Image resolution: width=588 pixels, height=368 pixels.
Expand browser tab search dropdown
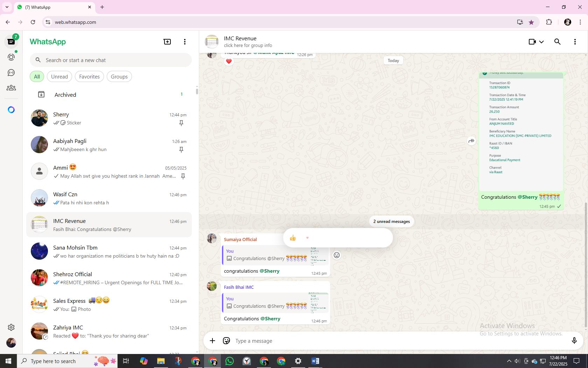7,7
